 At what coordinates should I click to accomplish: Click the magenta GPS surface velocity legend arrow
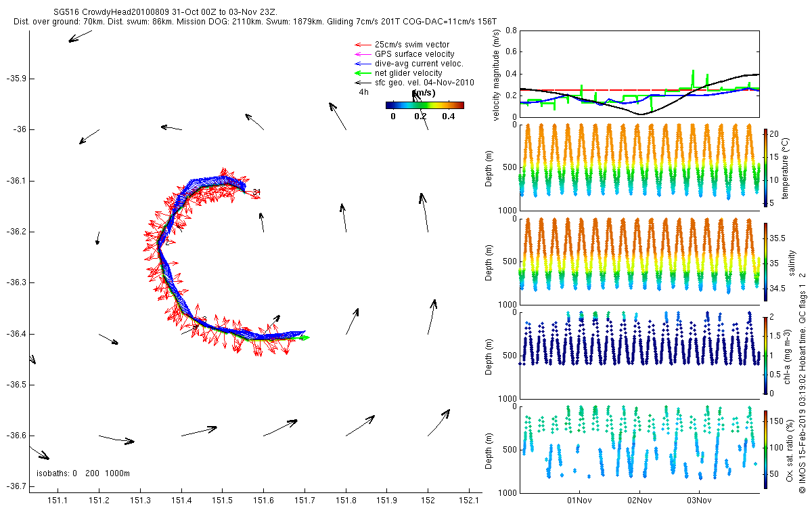(x=363, y=54)
